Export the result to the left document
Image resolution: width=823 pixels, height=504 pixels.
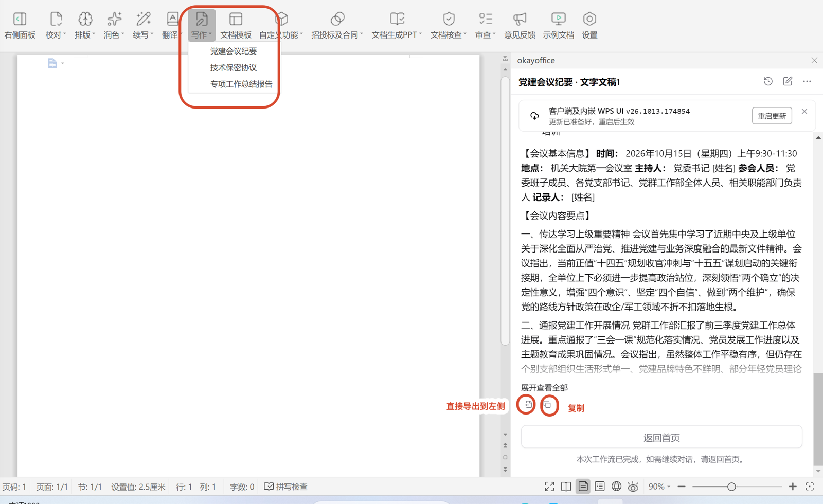[528, 405]
